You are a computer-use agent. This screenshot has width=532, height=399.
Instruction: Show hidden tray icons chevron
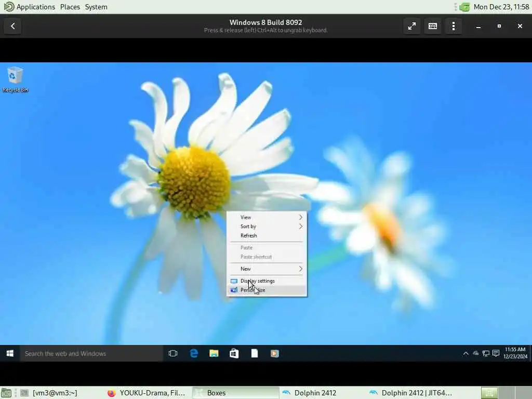click(x=466, y=353)
